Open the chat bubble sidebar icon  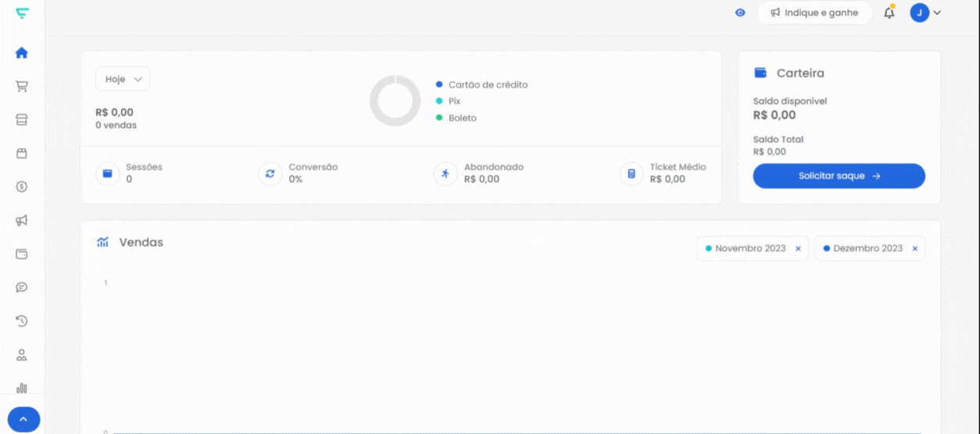[x=22, y=287]
